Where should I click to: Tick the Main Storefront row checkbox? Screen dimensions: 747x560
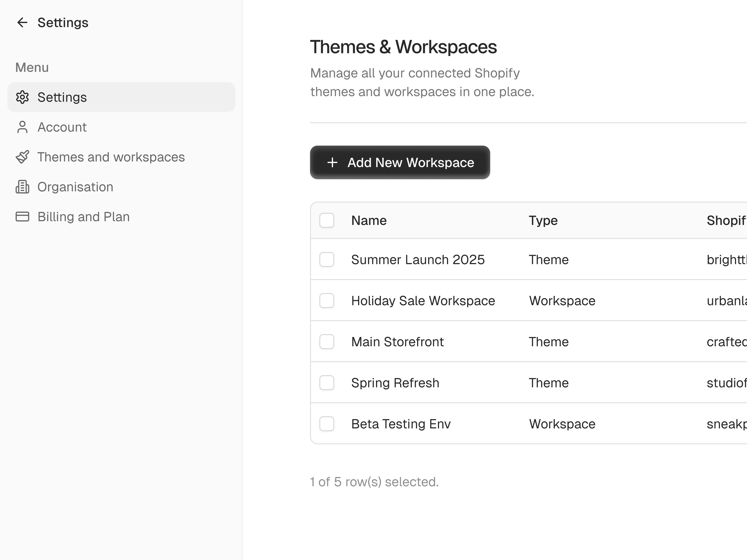(327, 342)
